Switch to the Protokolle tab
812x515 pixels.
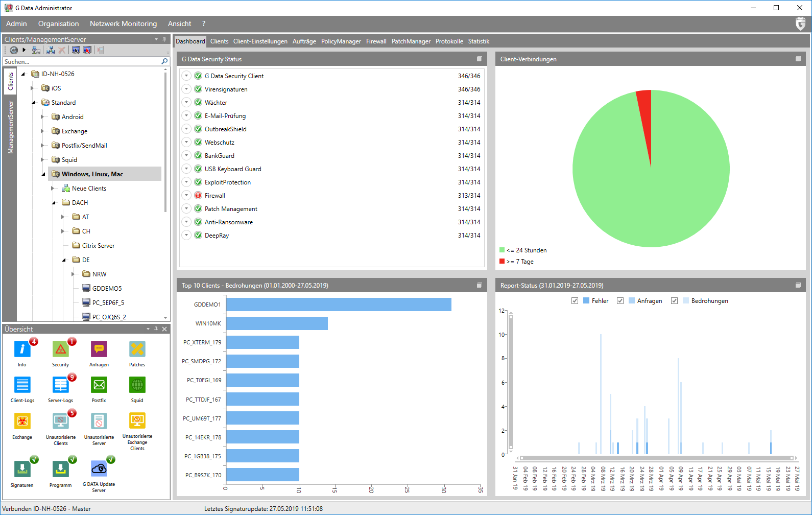point(449,41)
